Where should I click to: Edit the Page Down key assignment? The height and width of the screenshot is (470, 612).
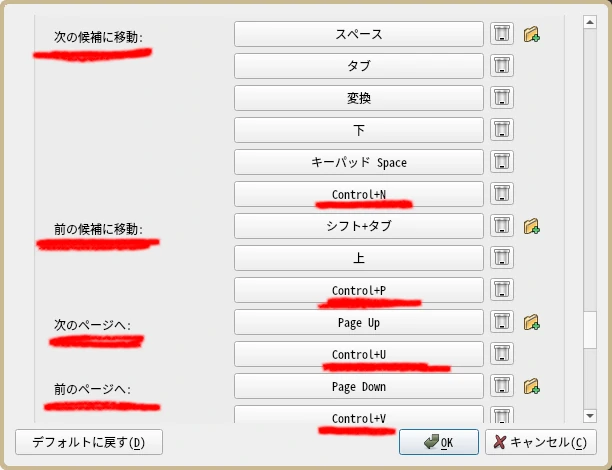click(359, 386)
